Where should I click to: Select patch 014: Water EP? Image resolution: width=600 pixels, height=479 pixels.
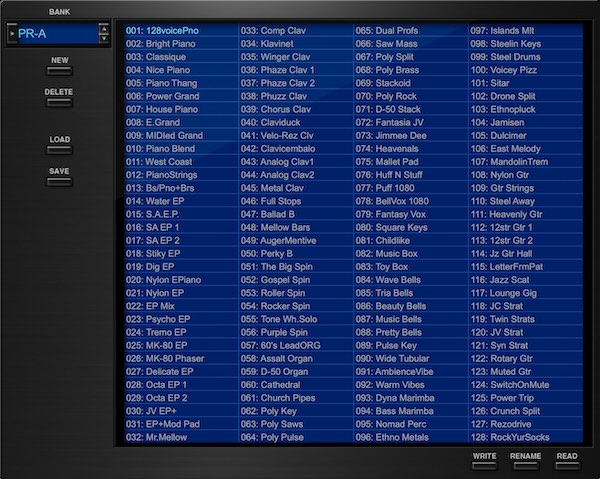click(181, 201)
